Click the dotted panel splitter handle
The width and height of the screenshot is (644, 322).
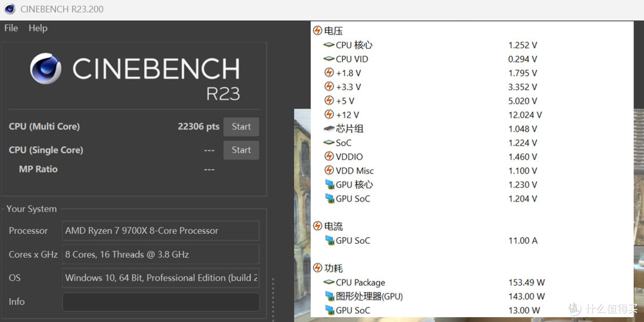coord(273,300)
